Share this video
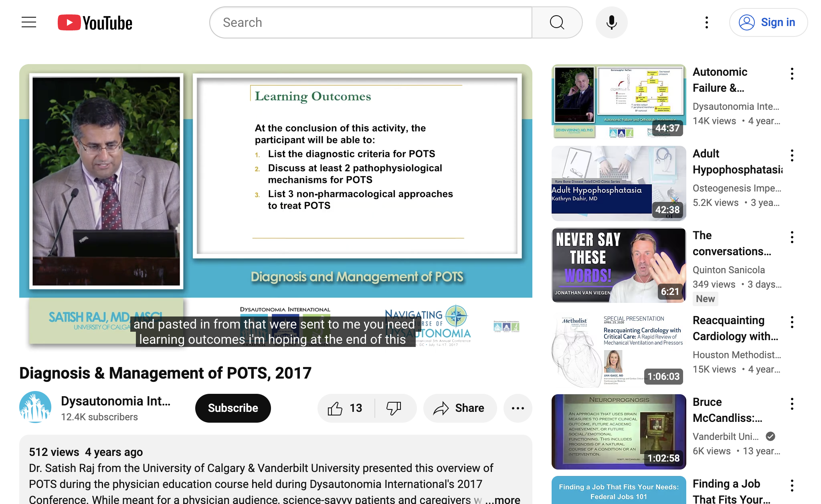The image size is (821, 504). (x=459, y=408)
